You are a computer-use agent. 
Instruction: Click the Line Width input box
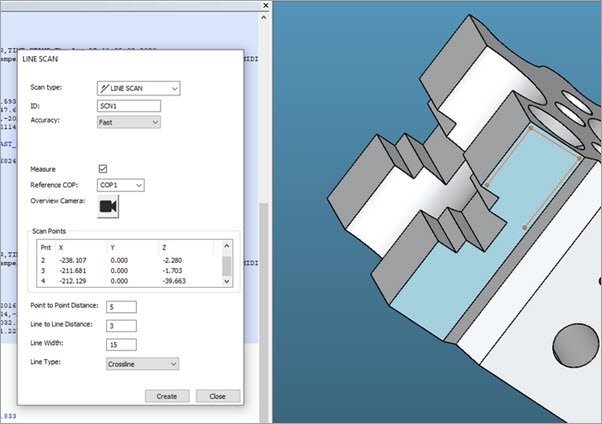[119, 345]
